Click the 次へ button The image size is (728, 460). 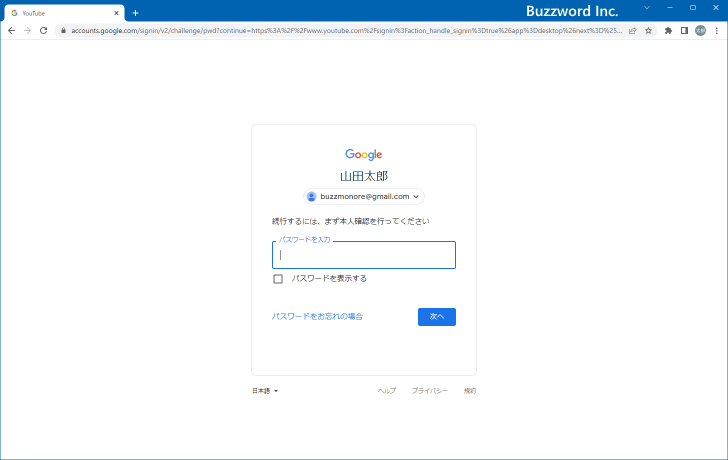tap(436, 317)
